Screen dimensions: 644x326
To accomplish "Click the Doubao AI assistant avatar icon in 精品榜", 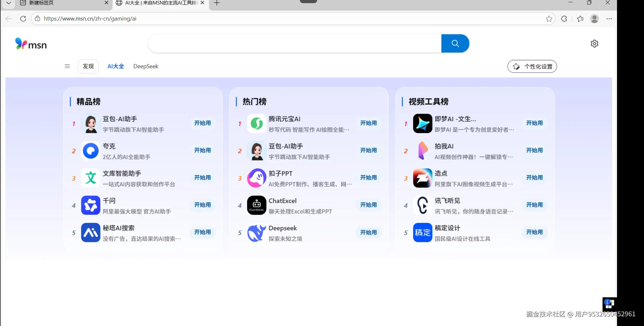I will (x=91, y=124).
